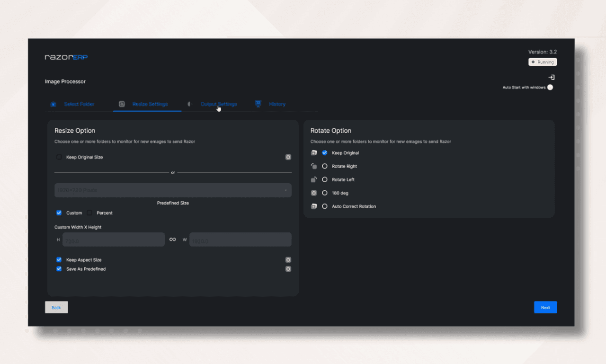Click the Resize Settings gear icon

coord(122,104)
